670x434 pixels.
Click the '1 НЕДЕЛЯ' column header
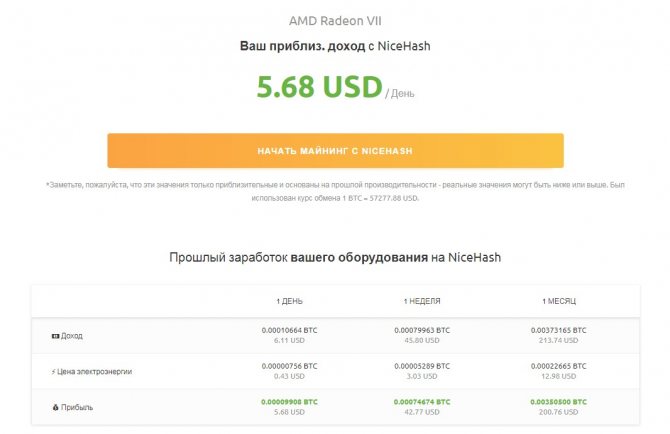(422, 301)
